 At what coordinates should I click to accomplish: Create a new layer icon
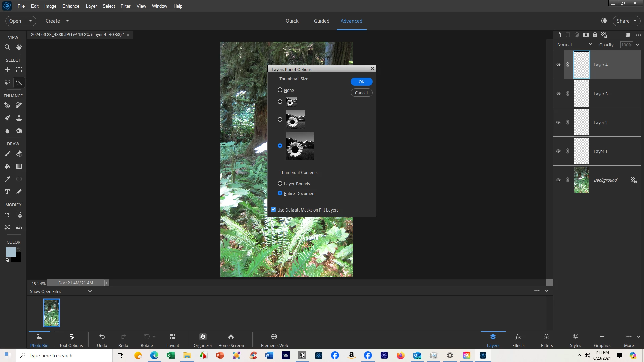558,35
